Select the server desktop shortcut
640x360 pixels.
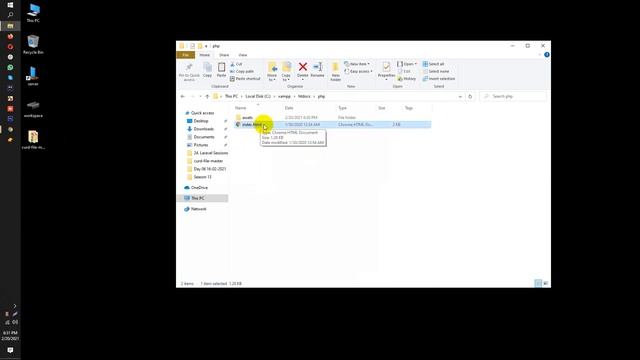click(x=33, y=76)
